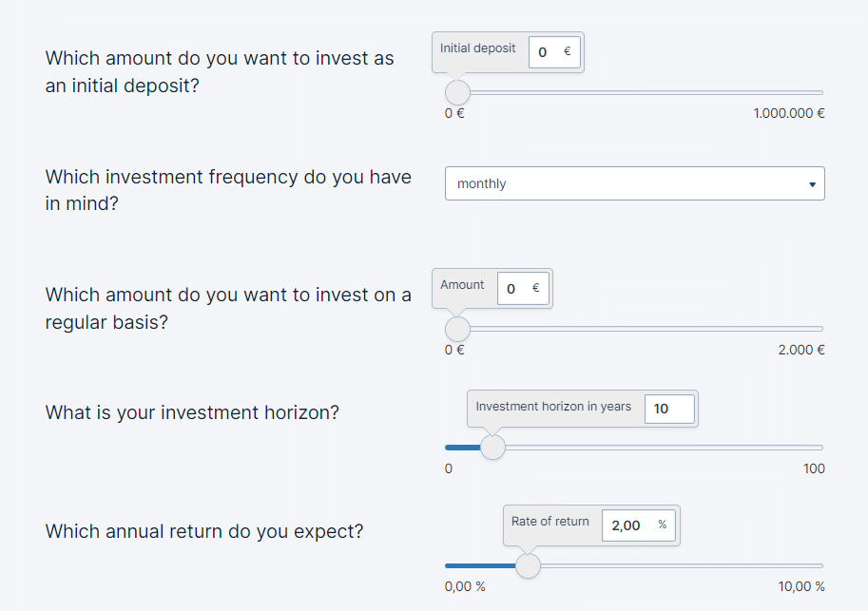Viewport: 868px width, 611px height.
Task: Click the 100 label under horizon slider
Action: [814, 468]
